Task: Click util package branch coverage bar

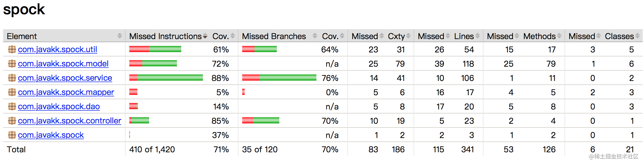Action: point(260,49)
